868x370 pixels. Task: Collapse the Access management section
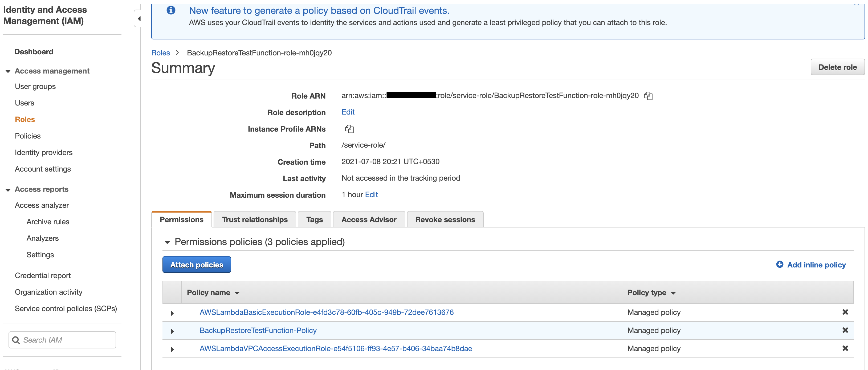click(x=8, y=71)
